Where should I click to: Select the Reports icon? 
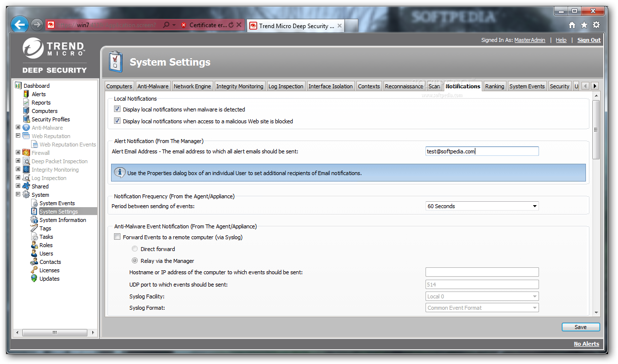[x=26, y=103]
